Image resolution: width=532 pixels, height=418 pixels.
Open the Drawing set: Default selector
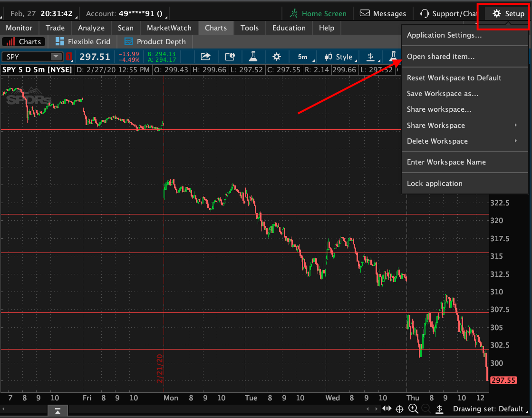click(x=488, y=409)
